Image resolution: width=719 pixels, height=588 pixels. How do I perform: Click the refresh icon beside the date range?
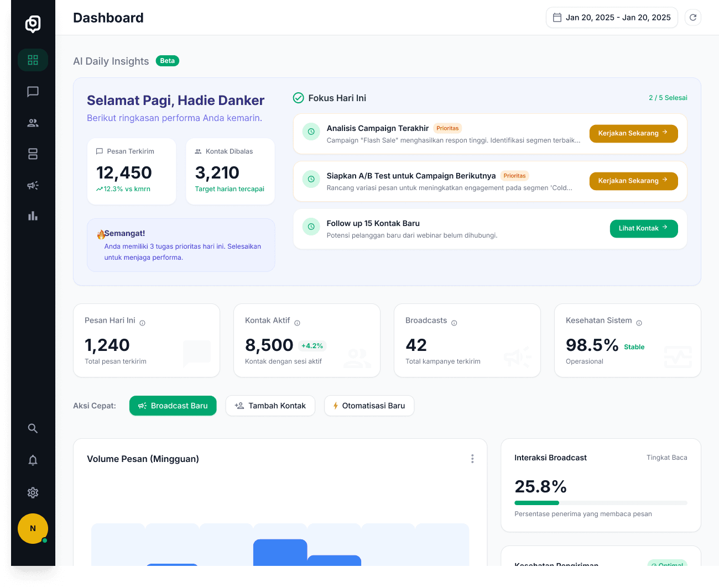(x=692, y=17)
